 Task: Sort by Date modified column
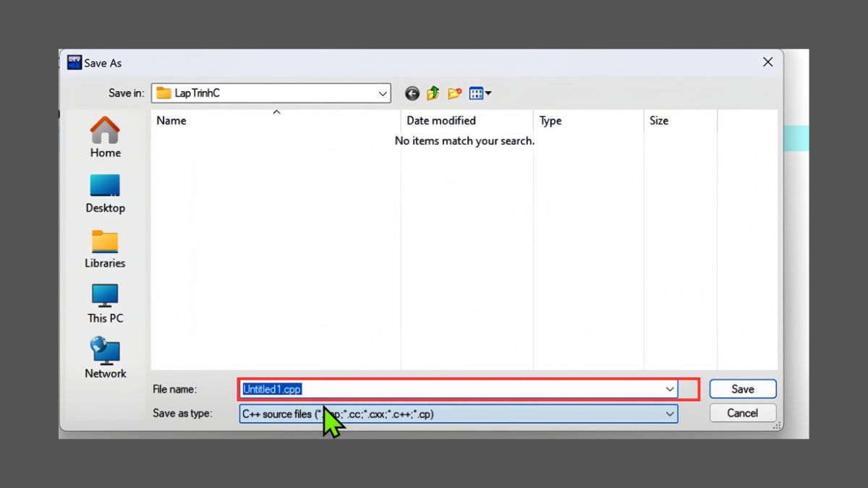(441, 120)
